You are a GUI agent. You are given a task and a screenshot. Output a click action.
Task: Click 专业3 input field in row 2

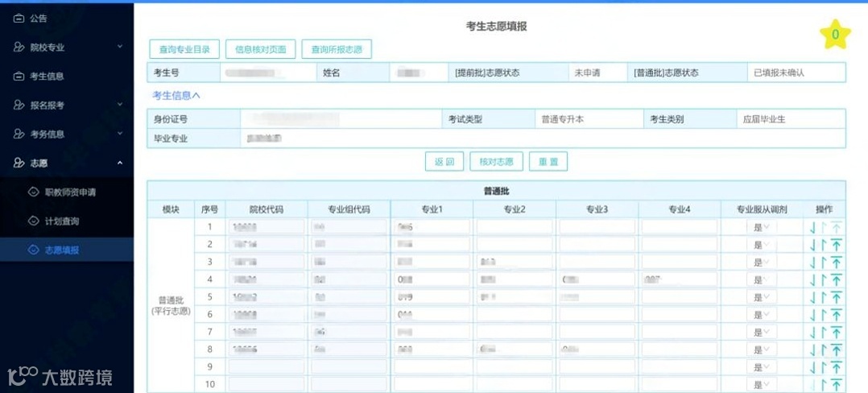(x=597, y=245)
